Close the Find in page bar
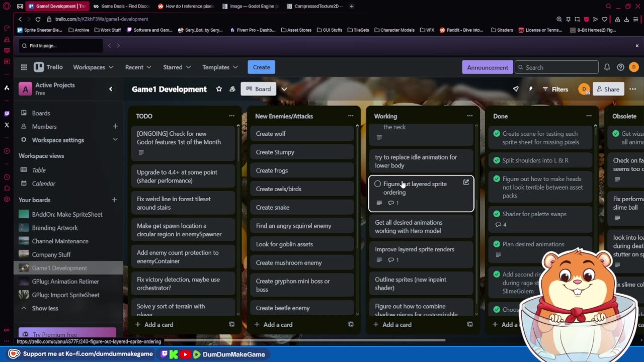 coord(637,46)
